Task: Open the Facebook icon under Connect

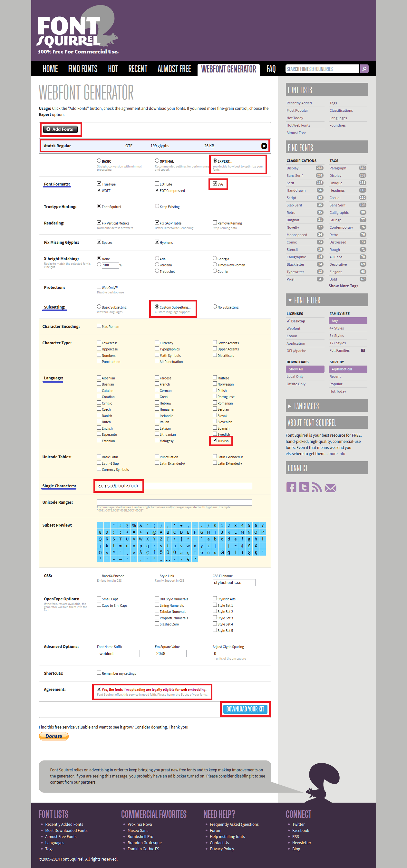Action: [291, 487]
